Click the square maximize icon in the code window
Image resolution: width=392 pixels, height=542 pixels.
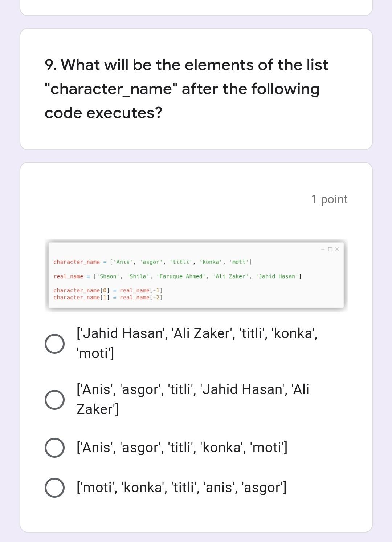330,249
